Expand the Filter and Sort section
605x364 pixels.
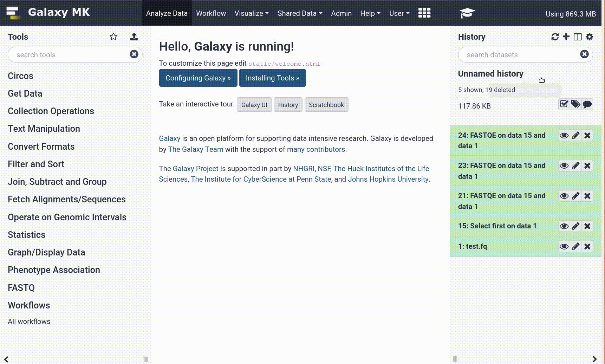click(x=36, y=164)
